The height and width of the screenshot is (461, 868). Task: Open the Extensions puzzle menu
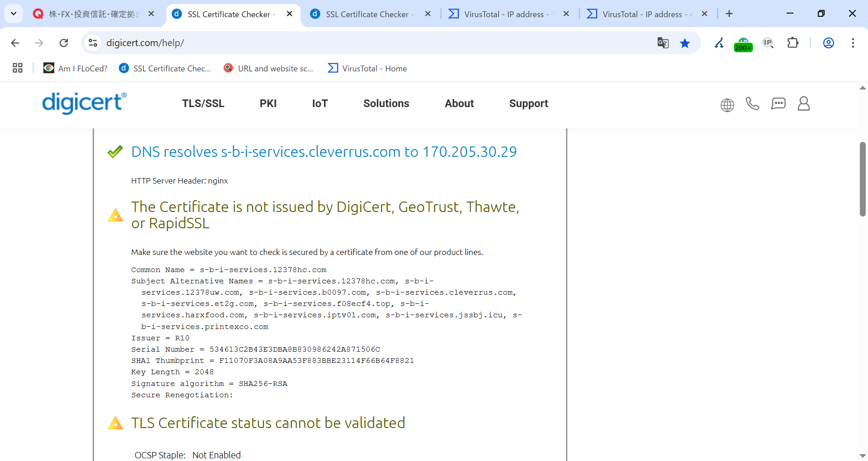[x=793, y=43]
